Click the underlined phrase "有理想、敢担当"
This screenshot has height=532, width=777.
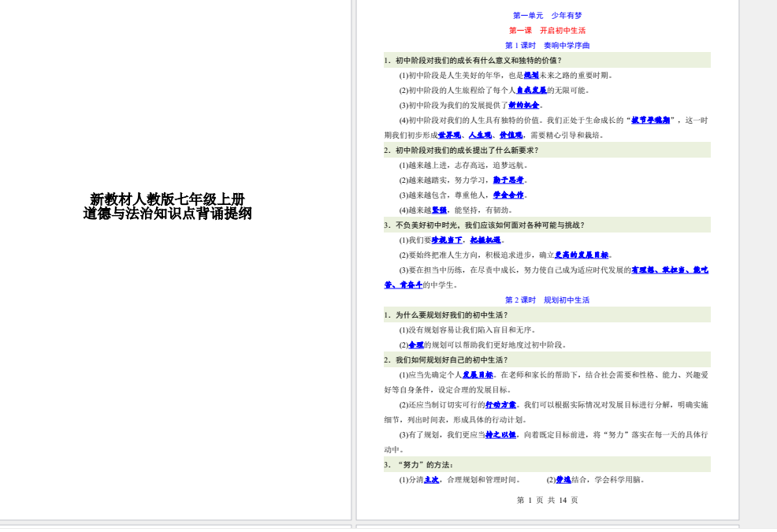(658, 270)
